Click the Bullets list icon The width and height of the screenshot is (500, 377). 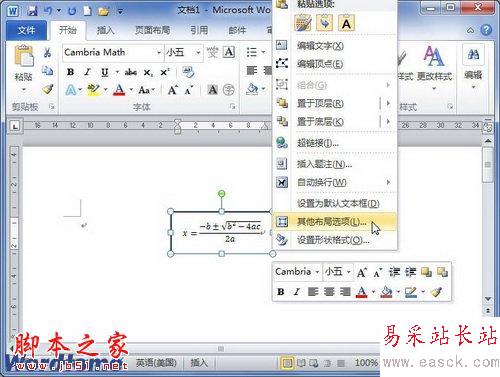pyautogui.click(x=252, y=52)
